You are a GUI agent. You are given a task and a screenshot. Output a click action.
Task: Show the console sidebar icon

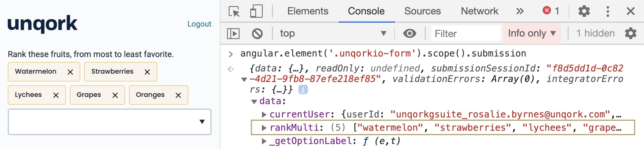click(233, 34)
